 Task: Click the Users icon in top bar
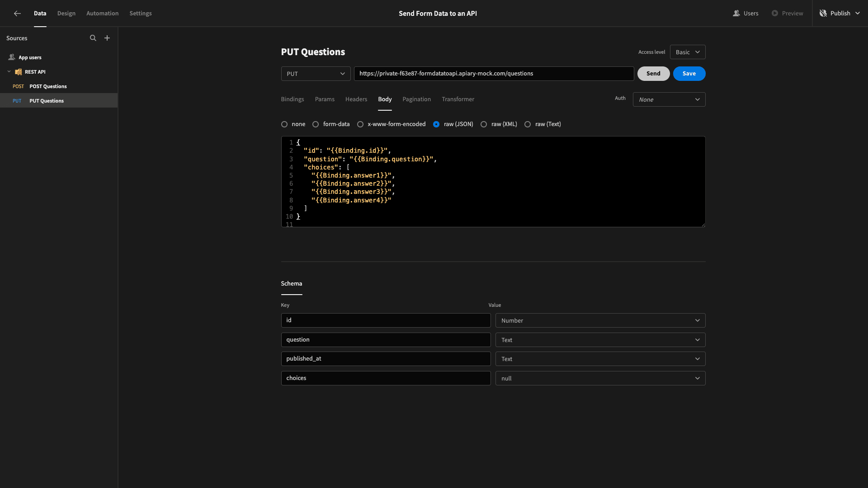(736, 13)
